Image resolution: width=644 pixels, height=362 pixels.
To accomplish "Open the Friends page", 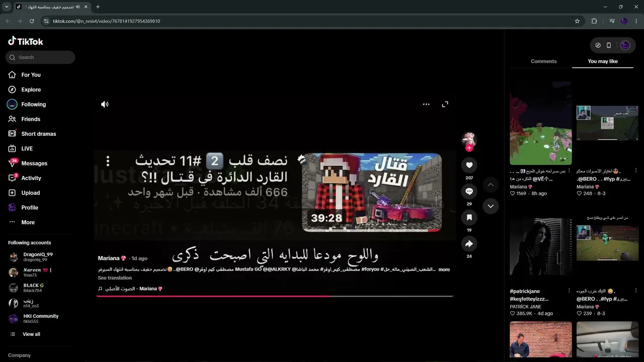I will tap(30, 119).
